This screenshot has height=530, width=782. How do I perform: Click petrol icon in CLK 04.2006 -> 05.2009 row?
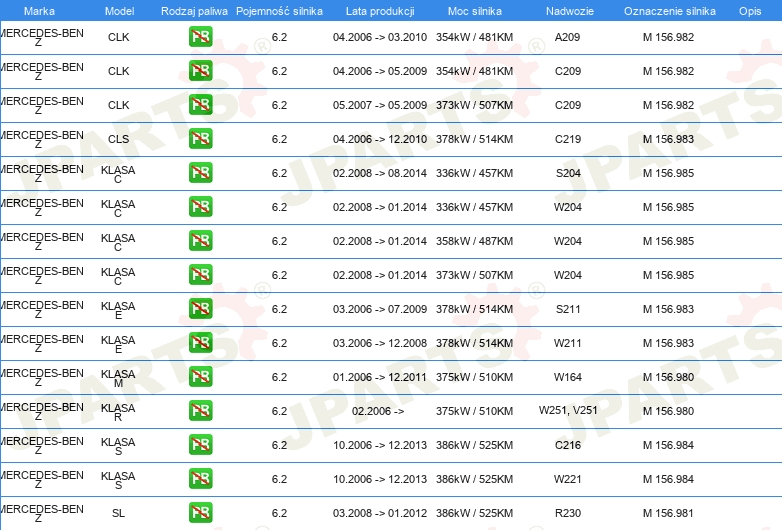[200, 71]
